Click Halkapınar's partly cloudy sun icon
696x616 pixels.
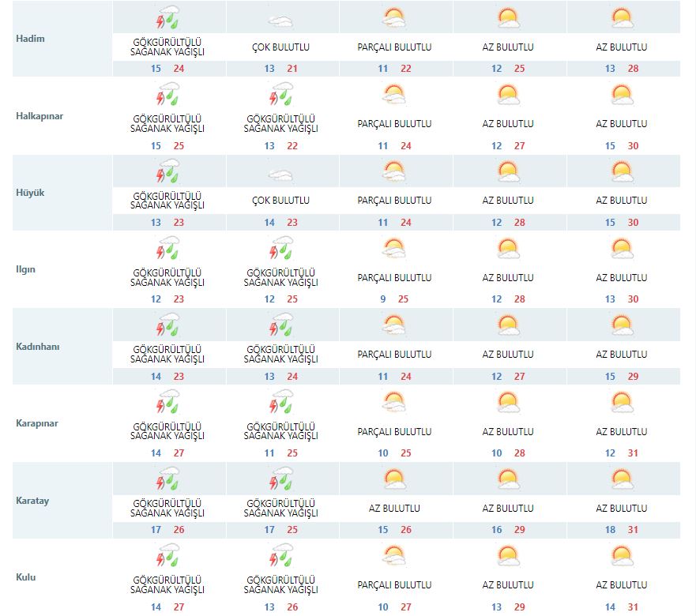(394, 96)
